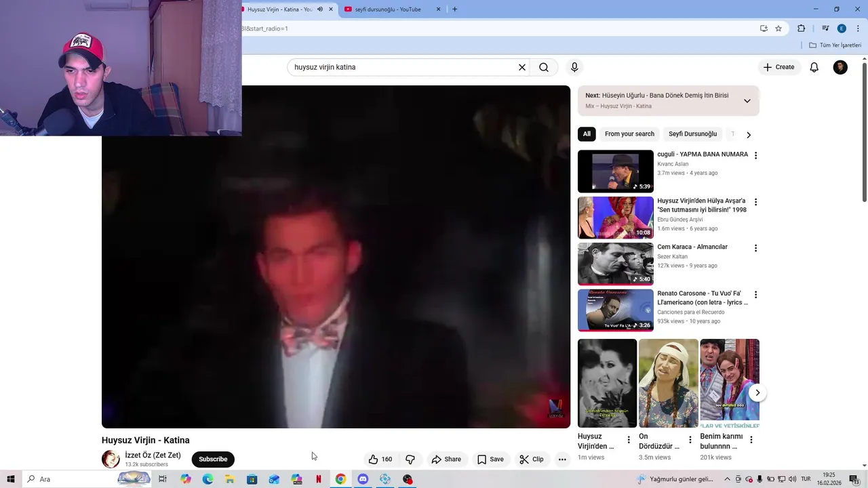Click the video player area
The width and height of the screenshot is (868, 488).
click(x=336, y=257)
